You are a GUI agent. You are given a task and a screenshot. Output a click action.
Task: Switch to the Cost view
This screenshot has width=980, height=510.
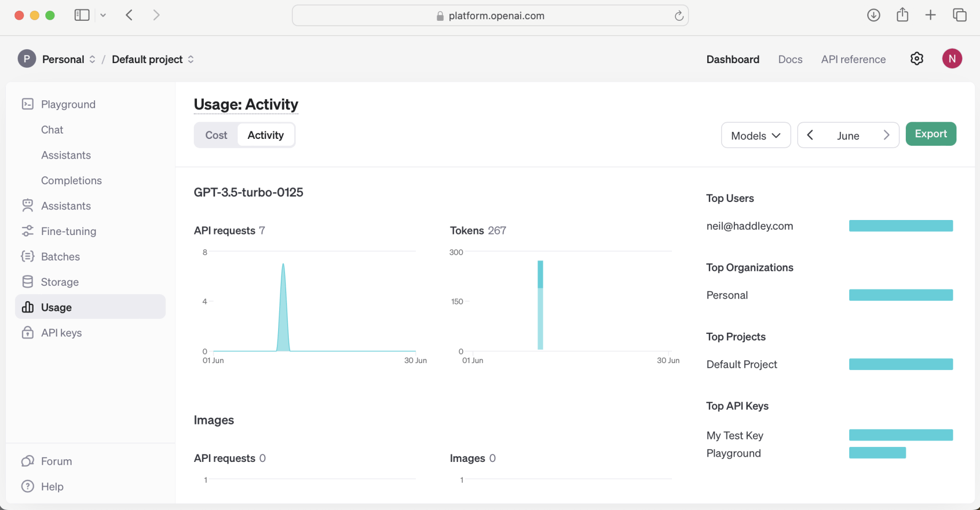coord(216,135)
